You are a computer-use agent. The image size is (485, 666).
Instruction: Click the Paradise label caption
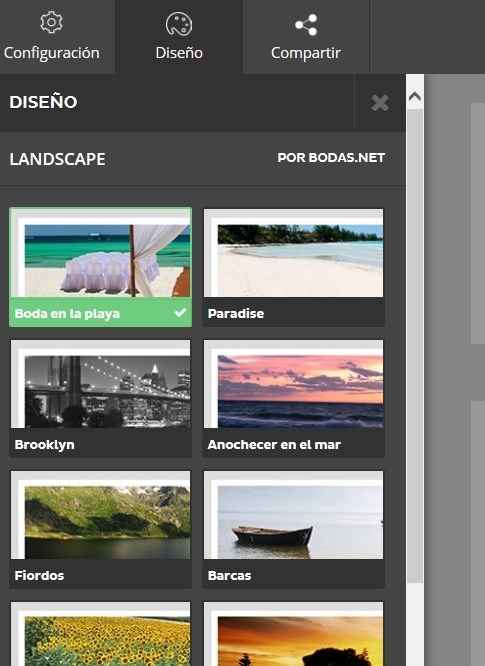(x=236, y=313)
